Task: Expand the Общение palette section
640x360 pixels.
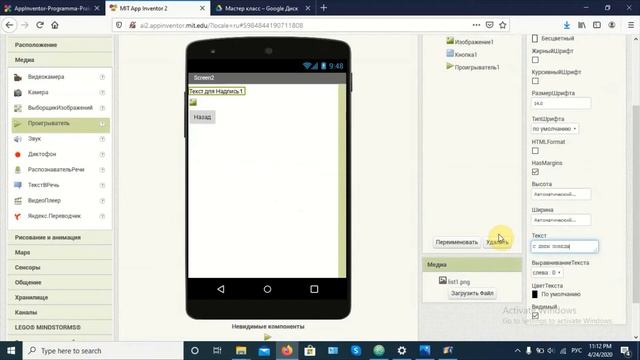Action: tap(60, 282)
